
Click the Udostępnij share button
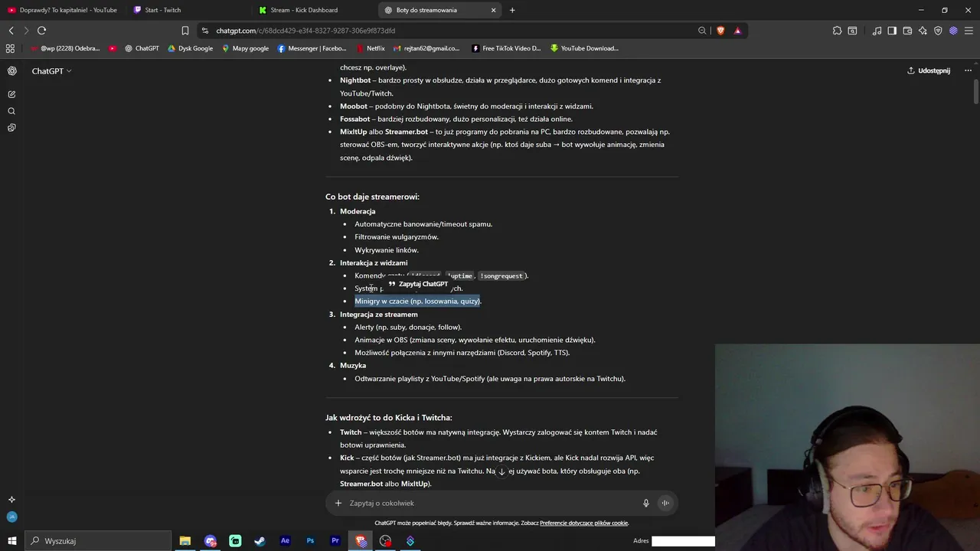(x=929, y=70)
